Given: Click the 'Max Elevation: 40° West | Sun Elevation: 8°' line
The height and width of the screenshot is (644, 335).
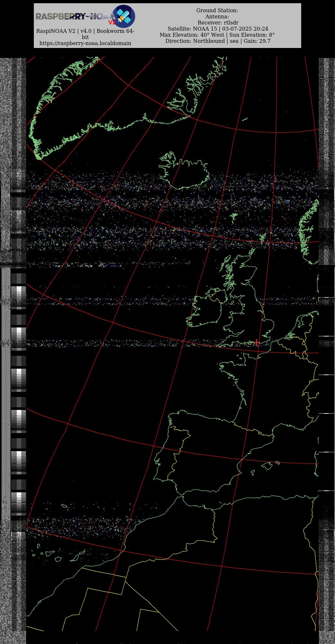Looking at the screenshot, I should point(217,35).
